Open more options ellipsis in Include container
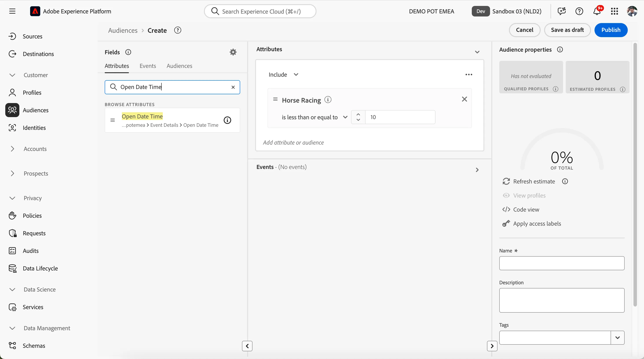644x359 pixels. tap(469, 75)
